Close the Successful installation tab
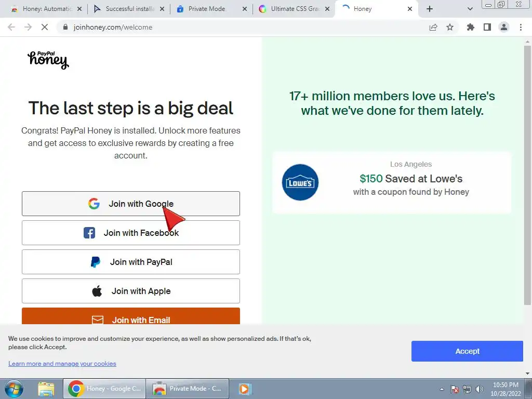Viewport: 532px width, 399px height. pyautogui.click(x=162, y=9)
